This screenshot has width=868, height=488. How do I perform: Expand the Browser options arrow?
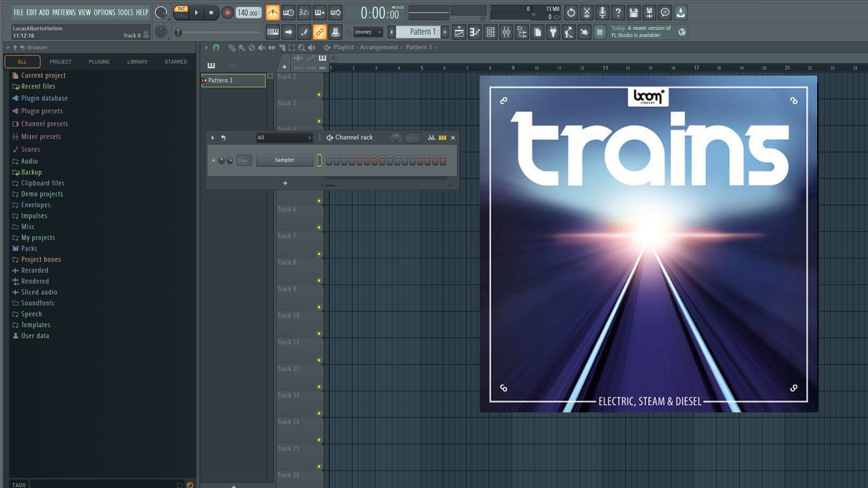click(x=8, y=48)
